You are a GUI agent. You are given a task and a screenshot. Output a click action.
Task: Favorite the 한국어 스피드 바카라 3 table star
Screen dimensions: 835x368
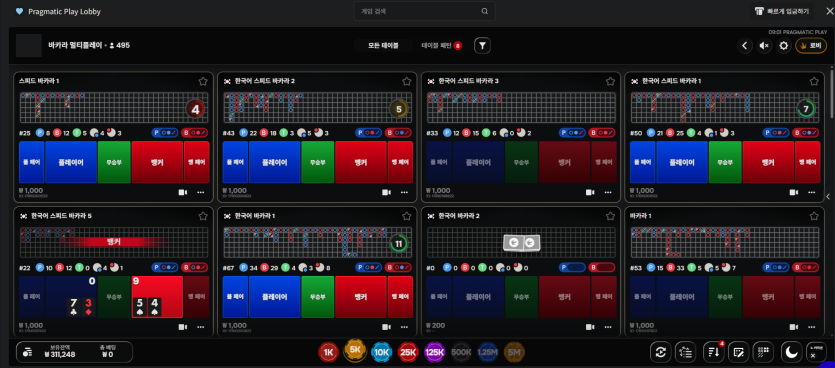coord(610,81)
